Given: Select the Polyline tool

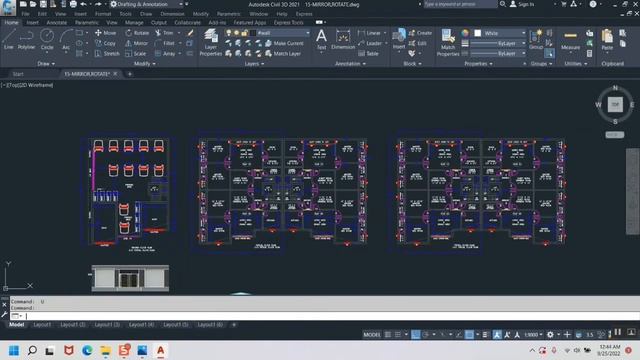Looking at the screenshot, I should 26,39.
